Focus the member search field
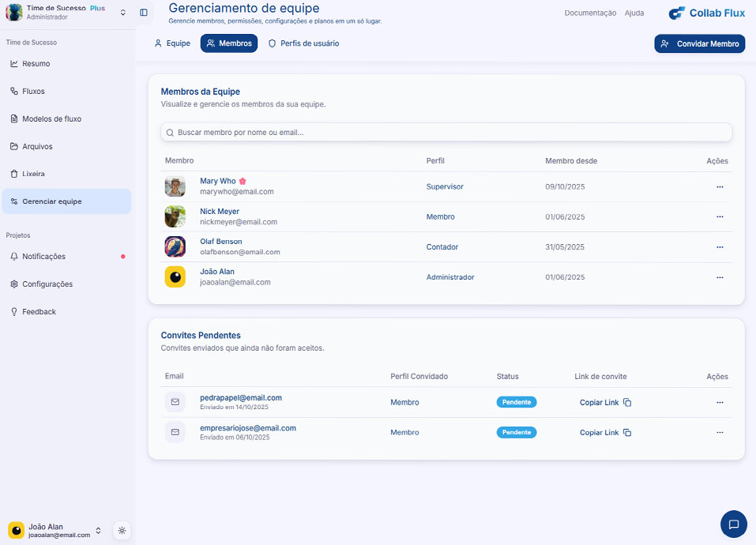 pyautogui.click(x=446, y=133)
